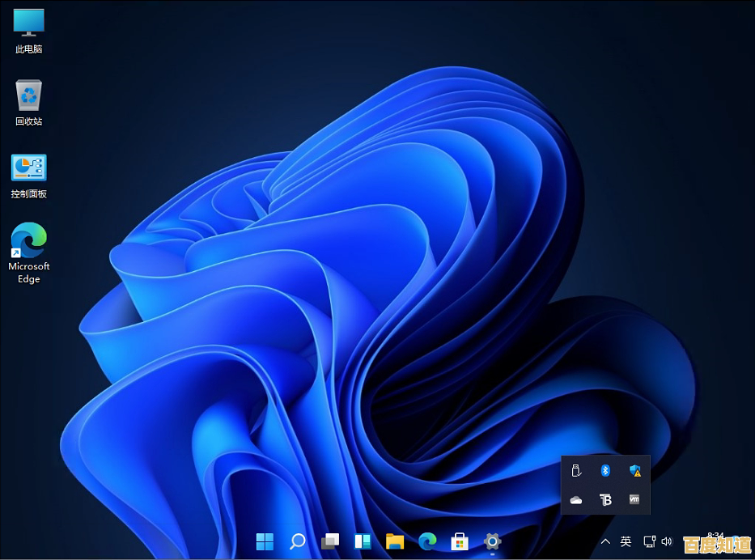Open the Microsoft Store
This screenshot has height=560, width=755.
pos(460,541)
